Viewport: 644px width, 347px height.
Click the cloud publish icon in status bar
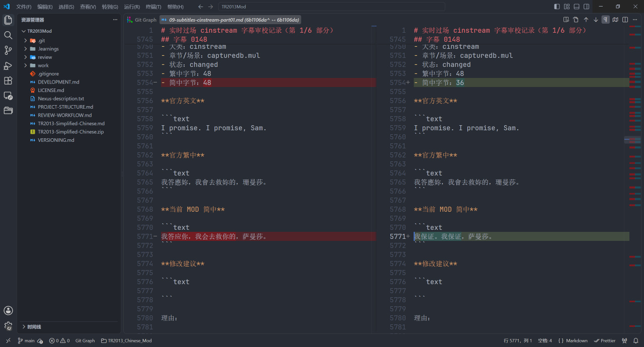(40, 340)
